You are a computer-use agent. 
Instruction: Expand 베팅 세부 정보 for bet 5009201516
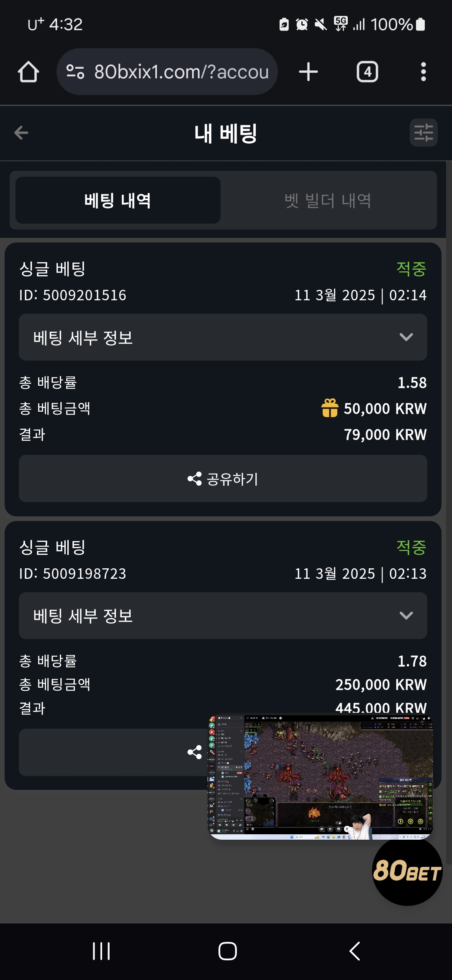pos(223,337)
